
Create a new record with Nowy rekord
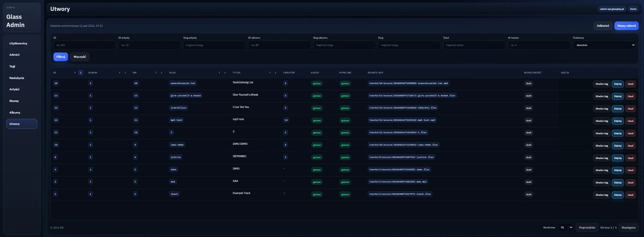[627, 26]
